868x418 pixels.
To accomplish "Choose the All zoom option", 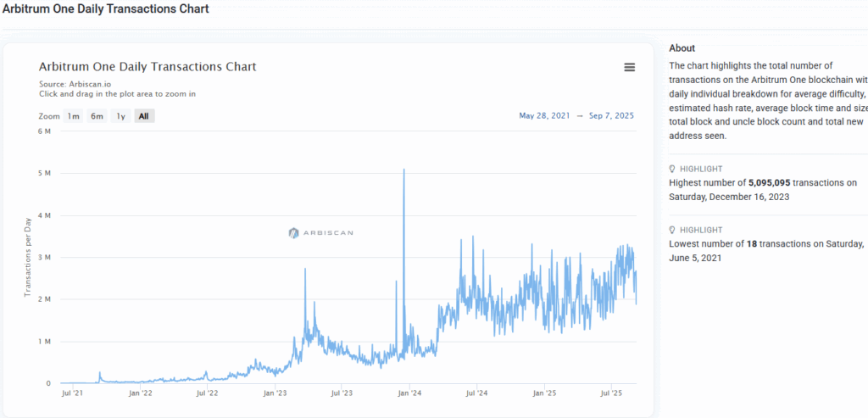I will pos(144,116).
